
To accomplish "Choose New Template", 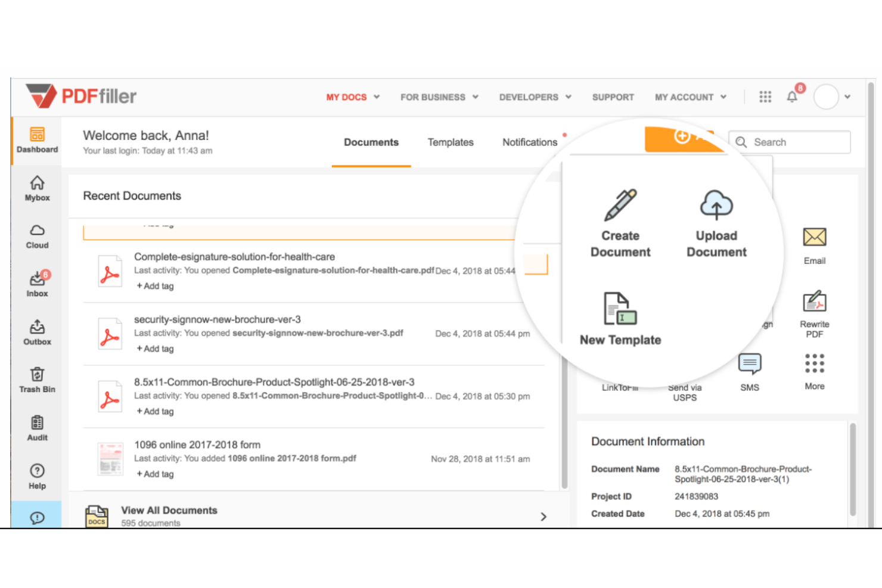I will coord(620,319).
